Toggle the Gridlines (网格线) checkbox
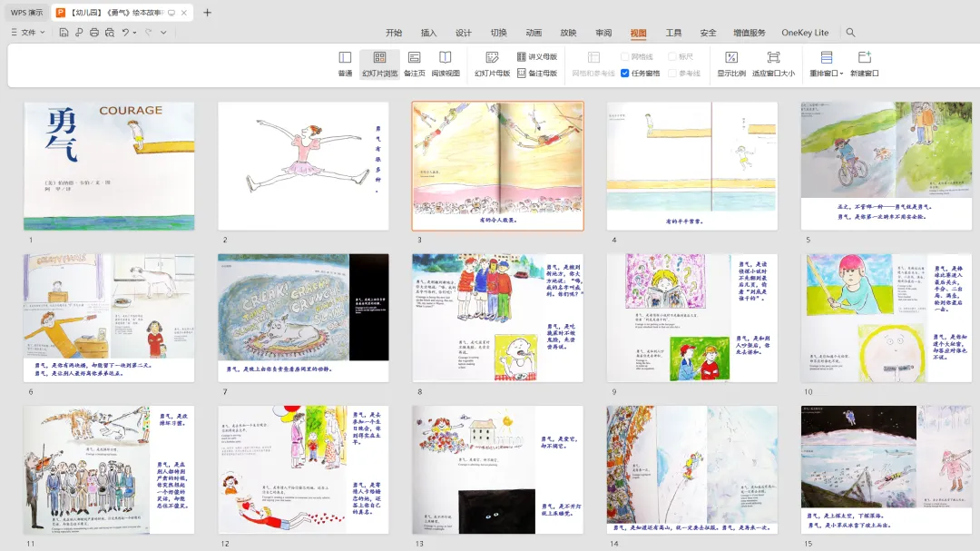The width and height of the screenshot is (980, 551). (x=637, y=56)
